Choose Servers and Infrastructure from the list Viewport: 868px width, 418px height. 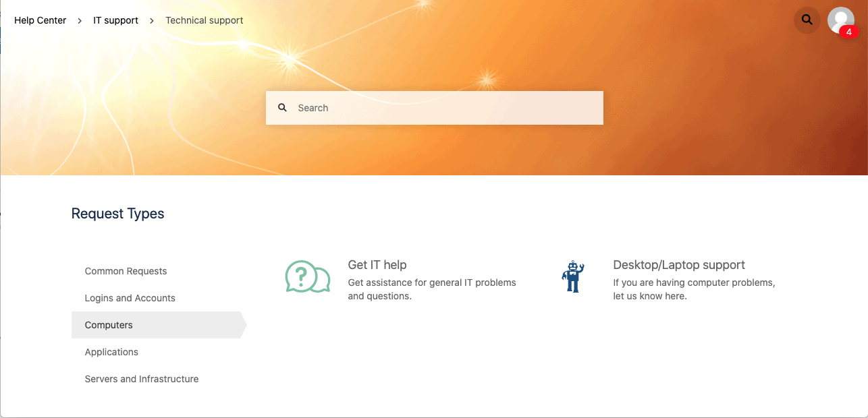tap(142, 379)
